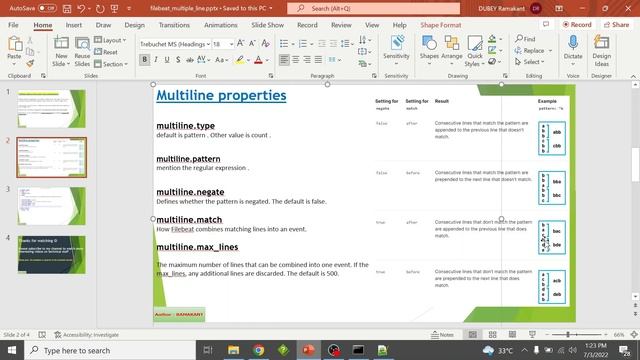
Task: Open the File menu
Action: 13,25
